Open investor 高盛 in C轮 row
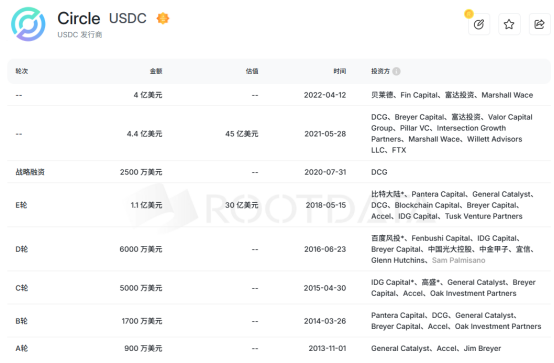 pos(430,282)
